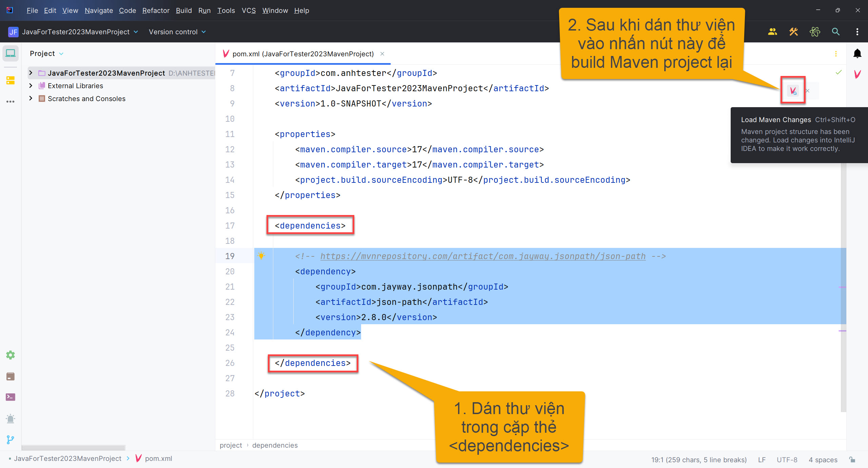Click the 2.8.0 version text
Image resolution: width=868 pixels, height=468 pixels.
click(374, 317)
